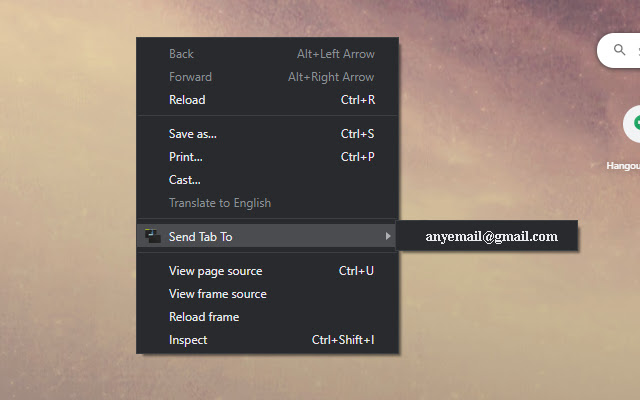Open the Hangouts shortcut icon
Image resolution: width=640 pixels, height=400 pixels.
click(634, 123)
